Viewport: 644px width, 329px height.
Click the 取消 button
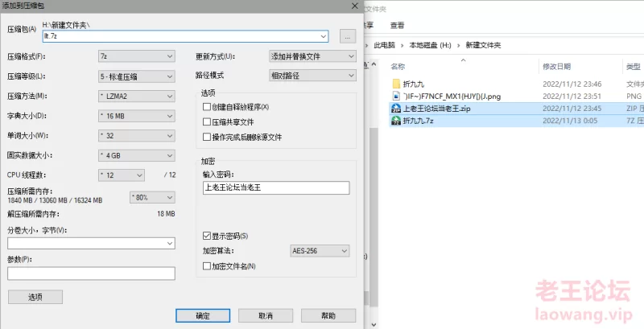point(266,316)
